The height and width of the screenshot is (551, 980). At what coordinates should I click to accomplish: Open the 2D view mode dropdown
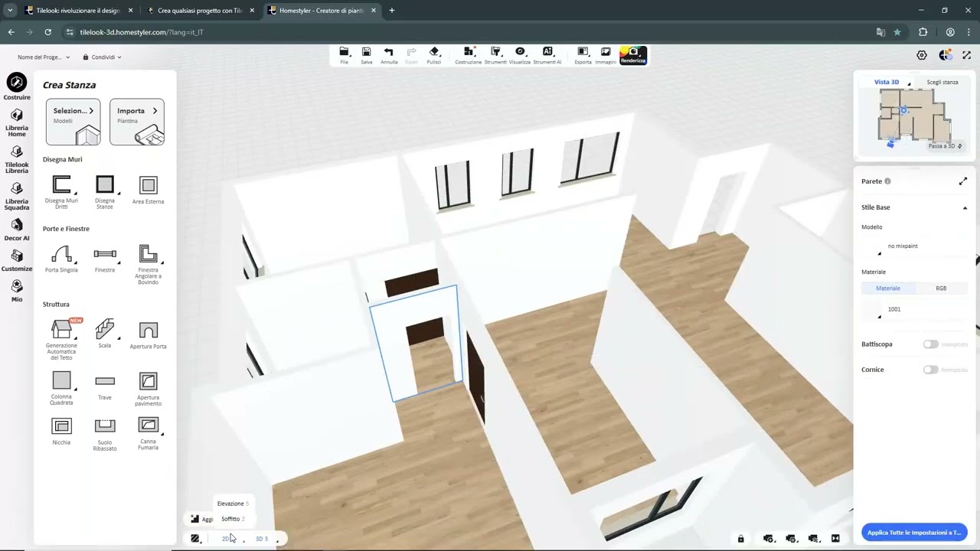click(230, 539)
